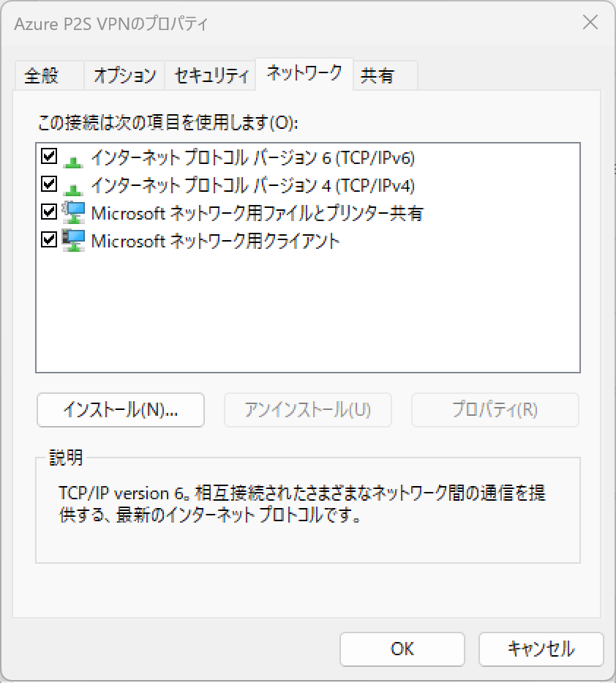
Task: Toggle the ファイルとプリンター共有 checkbox
Action: tap(49, 212)
